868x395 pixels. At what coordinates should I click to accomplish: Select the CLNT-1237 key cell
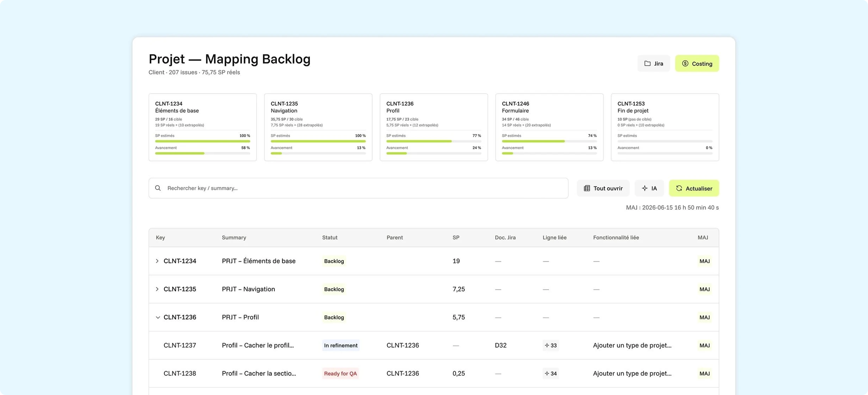pyautogui.click(x=180, y=345)
